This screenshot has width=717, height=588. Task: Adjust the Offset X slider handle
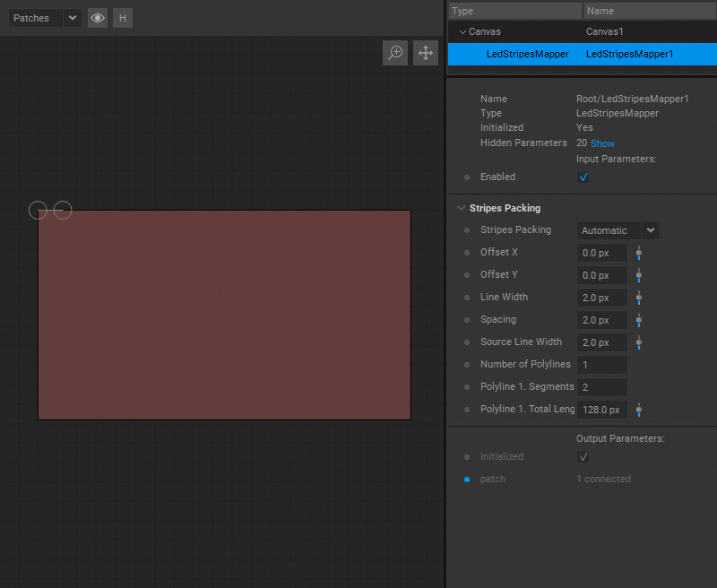coord(639,253)
